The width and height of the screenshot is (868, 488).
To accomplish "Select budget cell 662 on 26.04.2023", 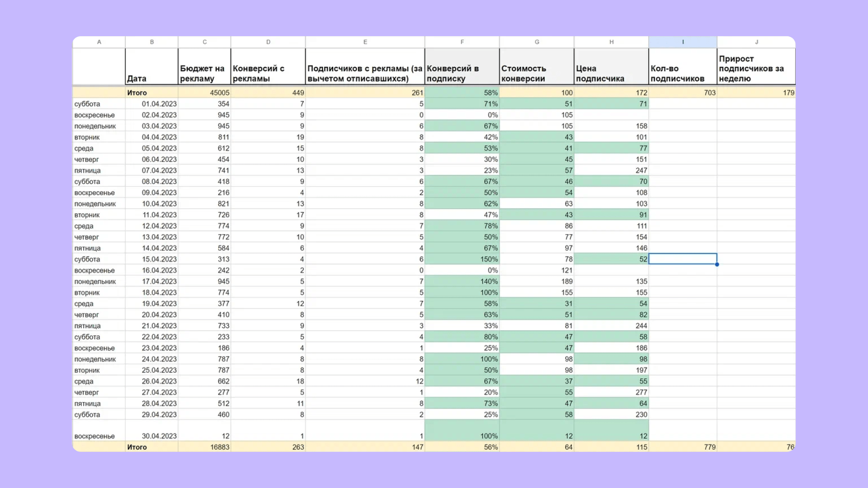I will pyautogui.click(x=205, y=381).
